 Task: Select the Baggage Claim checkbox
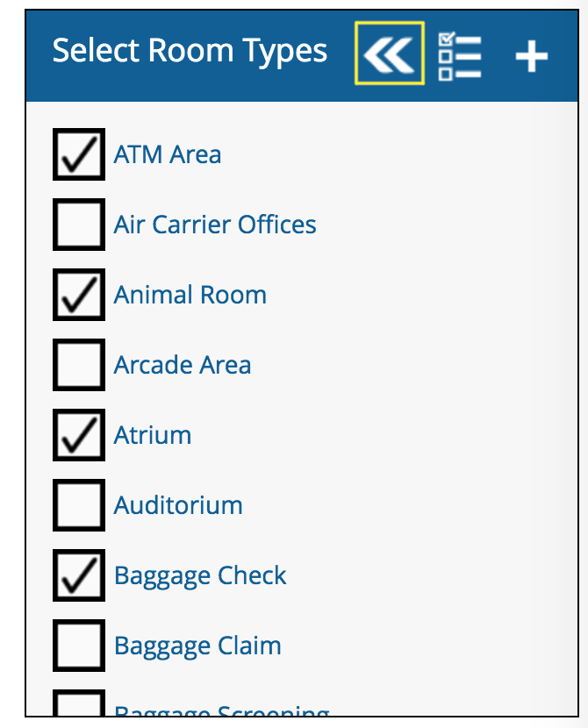[79, 646]
